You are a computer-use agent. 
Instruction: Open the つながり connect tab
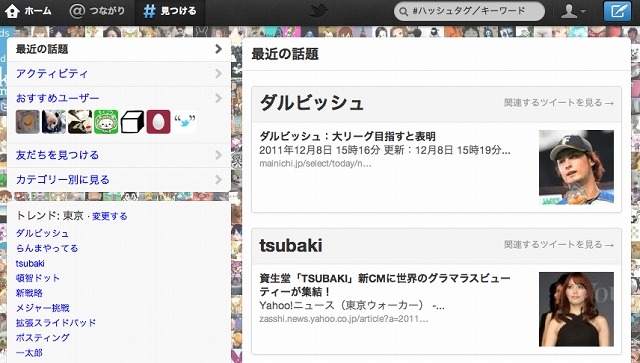click(97, 11)
